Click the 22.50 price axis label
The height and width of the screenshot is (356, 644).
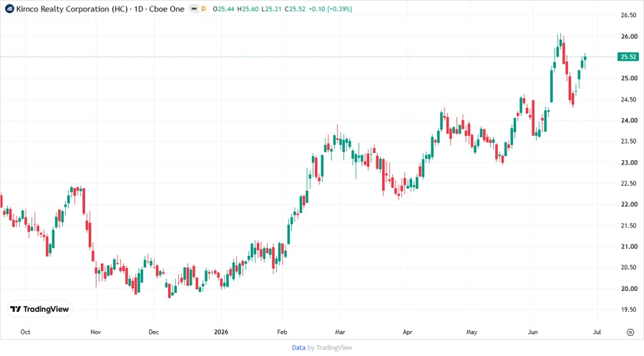pyautogui.click(x=629, y=184)
